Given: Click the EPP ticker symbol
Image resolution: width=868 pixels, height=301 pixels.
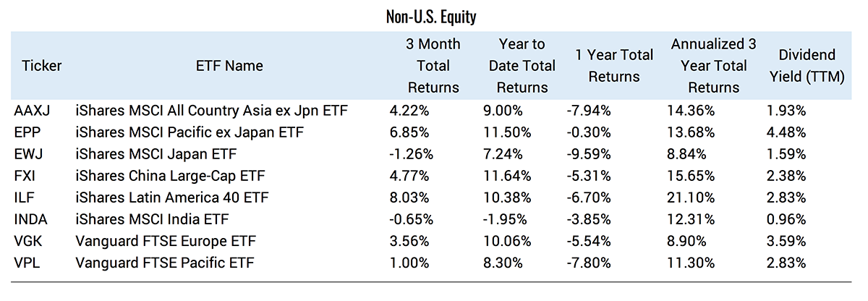Looking at the screenshot, I should (26, 132).
